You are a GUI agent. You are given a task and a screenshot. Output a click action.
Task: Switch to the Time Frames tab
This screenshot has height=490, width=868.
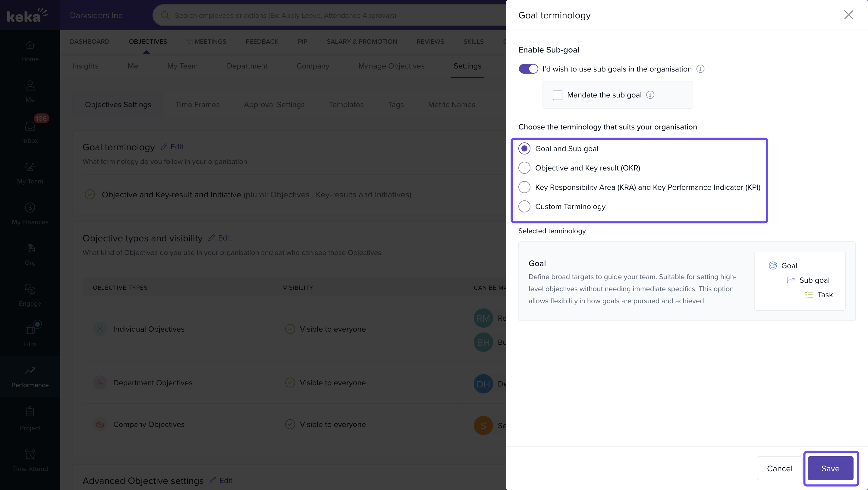tap(197, 104)
